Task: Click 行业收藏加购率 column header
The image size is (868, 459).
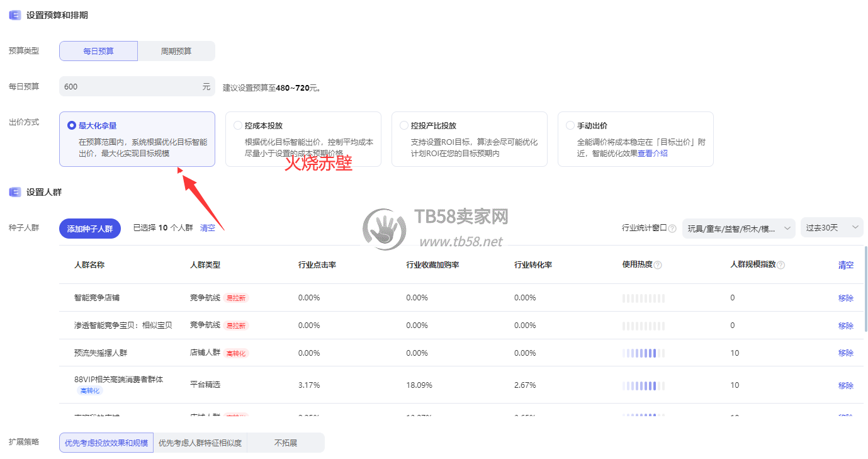Action: click(432, 265)
